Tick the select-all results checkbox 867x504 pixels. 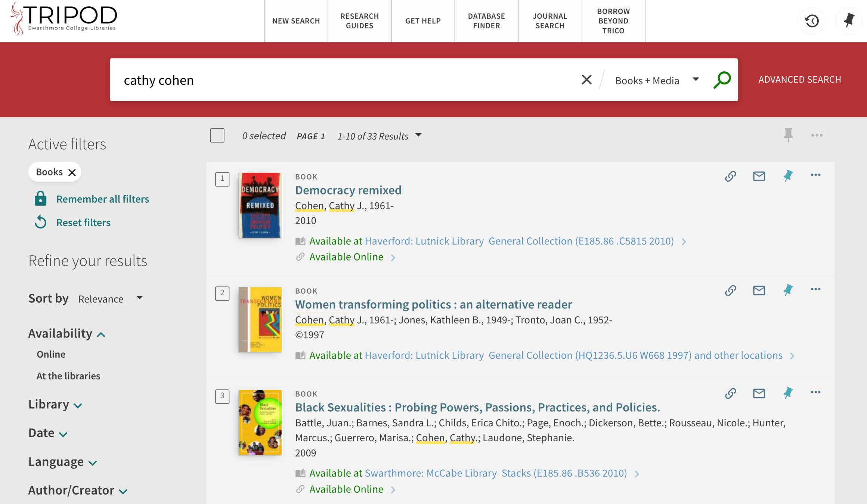pyautogui.click(x=217, y=136)
